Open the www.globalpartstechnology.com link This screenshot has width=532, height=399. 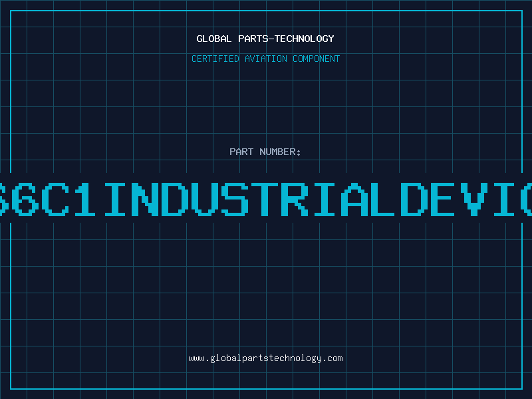(265, 358)
